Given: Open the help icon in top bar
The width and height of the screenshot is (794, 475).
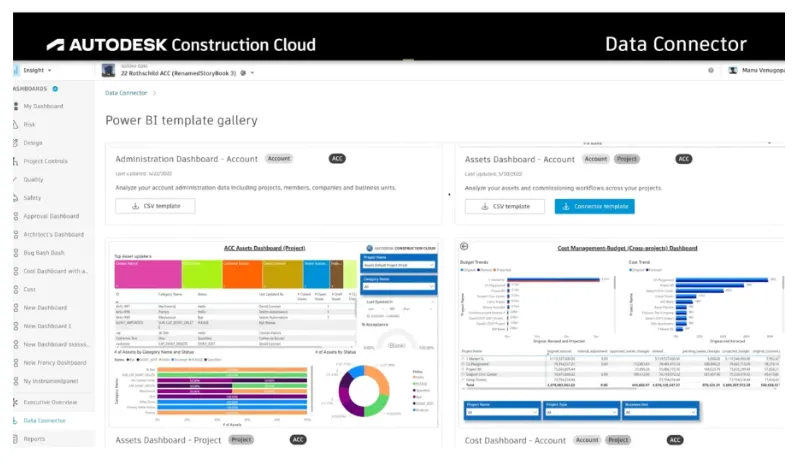Looking at the screenshot, I should pyautogui.click(x=711, y=70).
